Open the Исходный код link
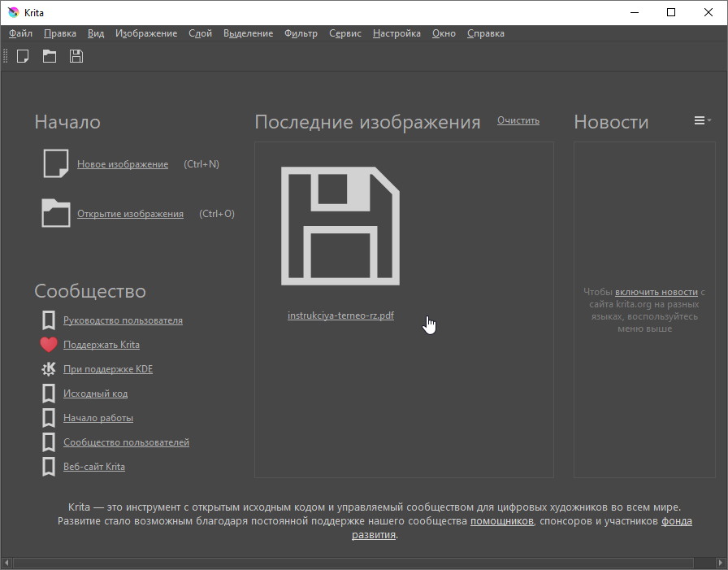The height and width of the screenshot is (570, 728). click(x=95, y=394)
